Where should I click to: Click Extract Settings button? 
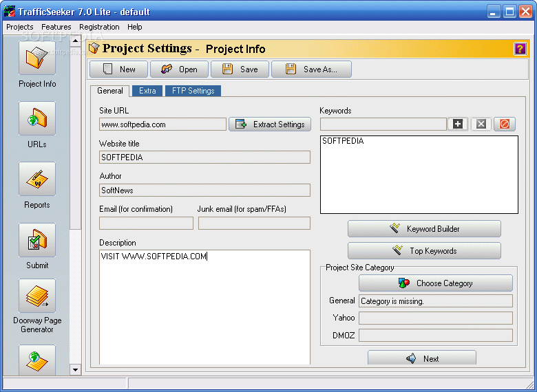[x=270, y=124]
